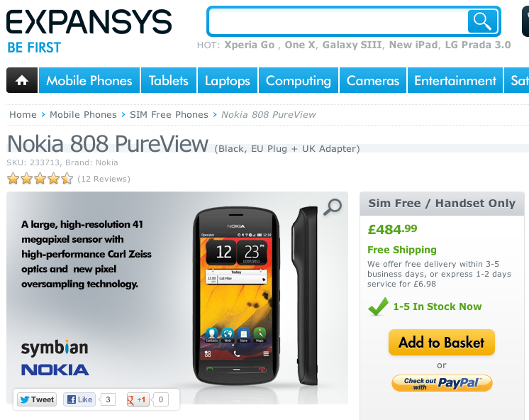Click the Xperia Go hot link
This screenshot has width=529, height=420.
point(250,45)
